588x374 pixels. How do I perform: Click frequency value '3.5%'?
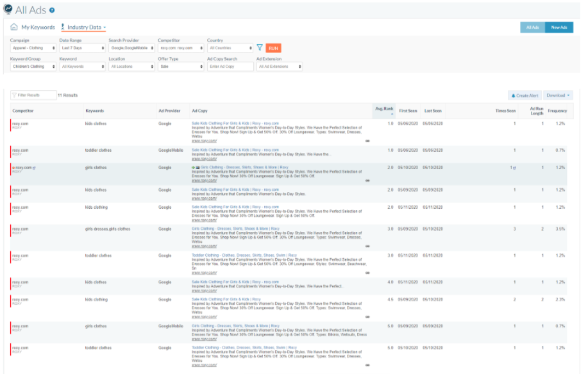click(560, 229)
